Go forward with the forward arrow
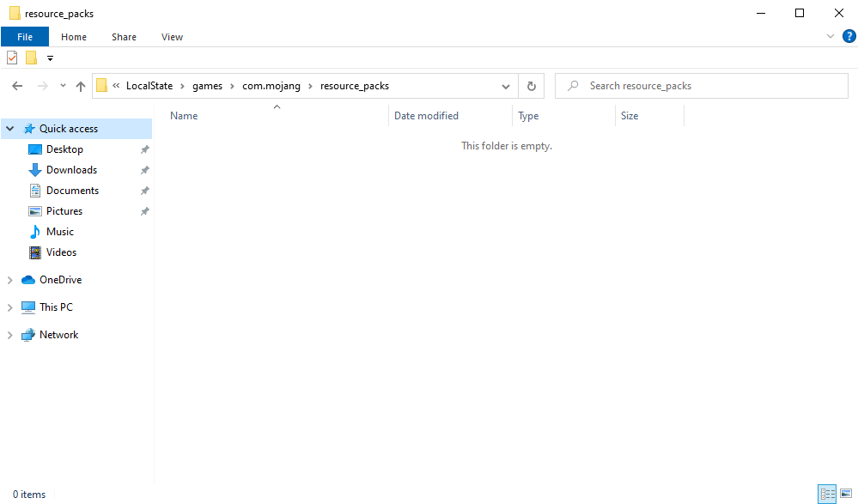Image resolution: width=858 pixels, height=504 pixels. tap(43, 86)
